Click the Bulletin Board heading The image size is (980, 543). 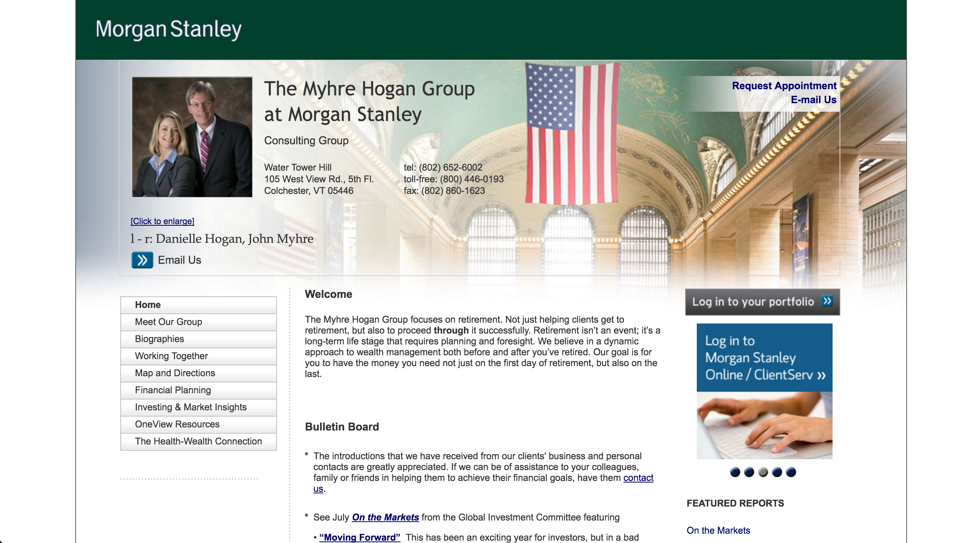coord(342,427)
